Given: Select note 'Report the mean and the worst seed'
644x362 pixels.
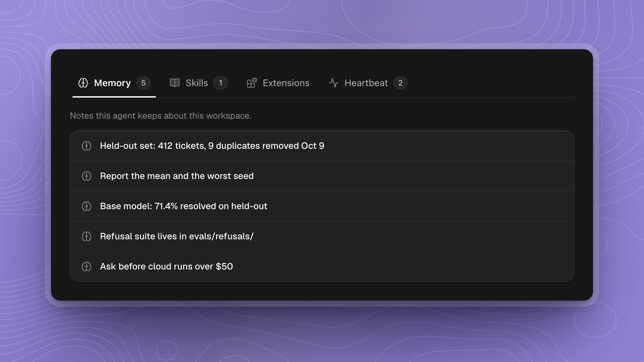Looking at the screenshot, I should point(322,176).
